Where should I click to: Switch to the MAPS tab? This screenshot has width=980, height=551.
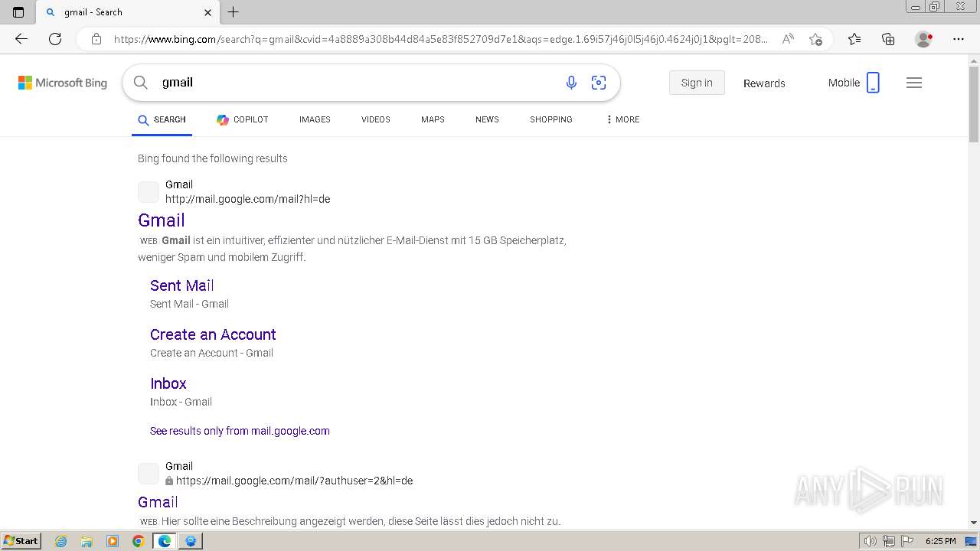tap(433, 119)
